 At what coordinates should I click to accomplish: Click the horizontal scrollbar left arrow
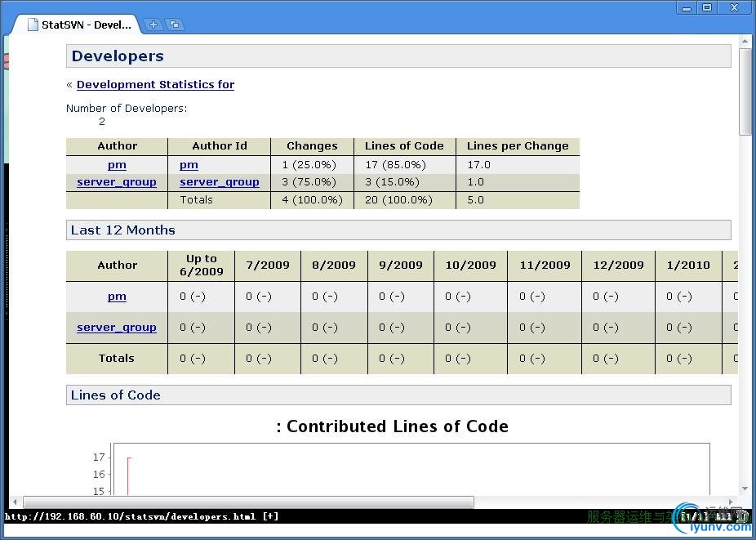coord(15,502)
